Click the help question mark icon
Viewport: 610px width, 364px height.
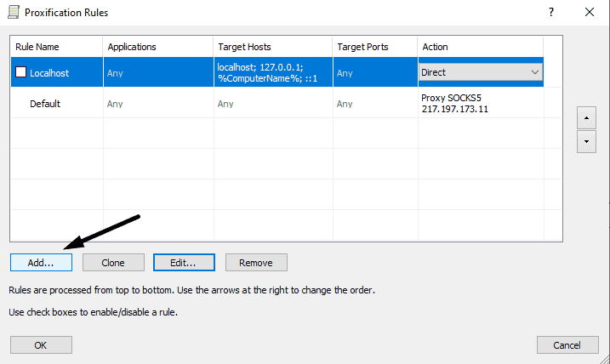[x=551, y=12]
